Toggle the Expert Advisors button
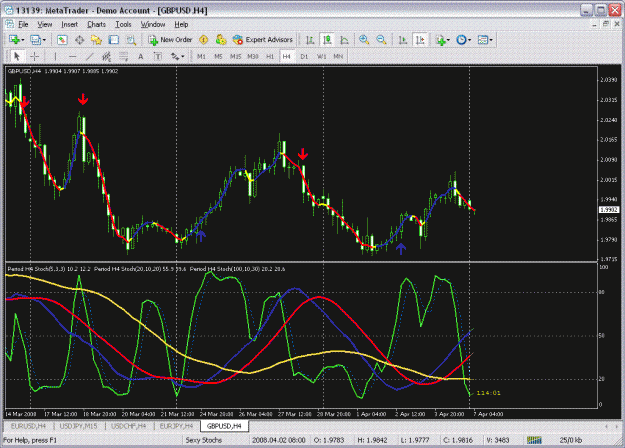The width and height of the screenshot is (625, 448). pyautogui.click(x=263, y=40)
